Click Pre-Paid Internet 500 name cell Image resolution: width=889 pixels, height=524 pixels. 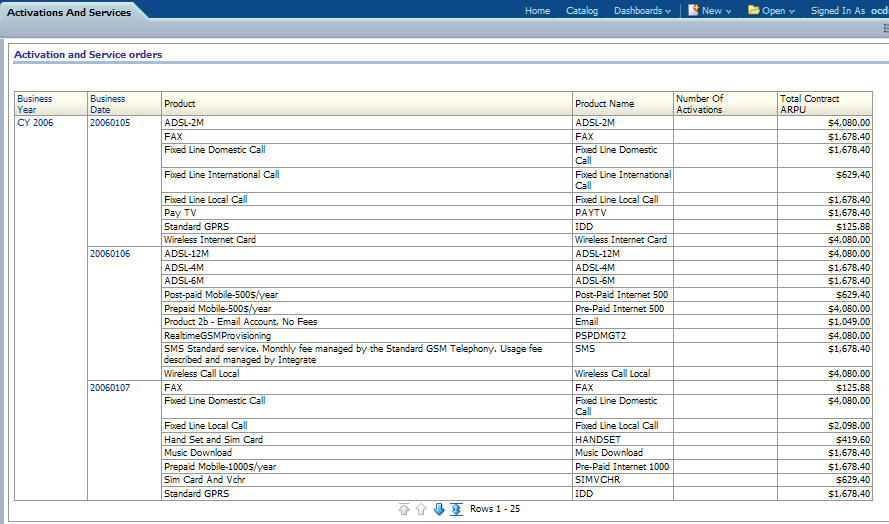[x=623, y=309]
